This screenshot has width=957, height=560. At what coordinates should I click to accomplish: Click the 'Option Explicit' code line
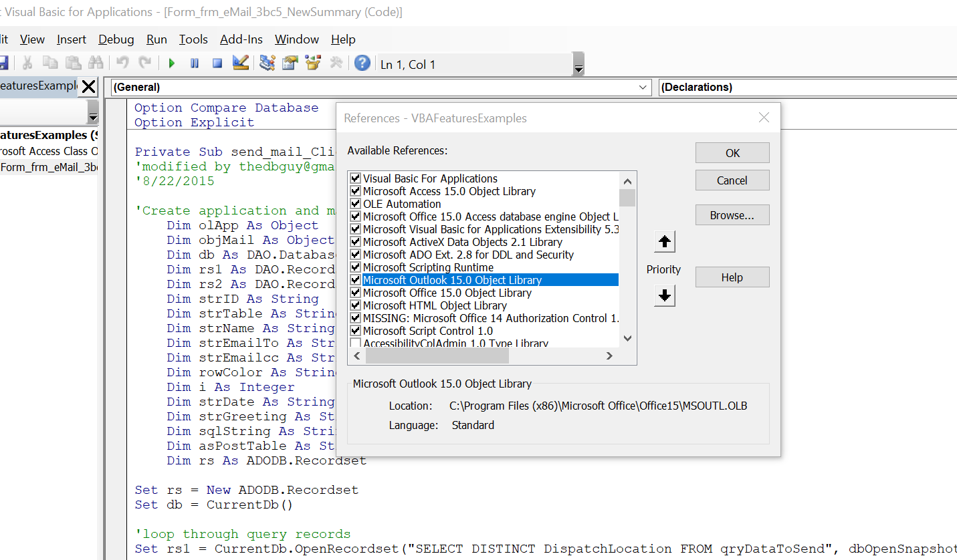[x=194, y=122]
